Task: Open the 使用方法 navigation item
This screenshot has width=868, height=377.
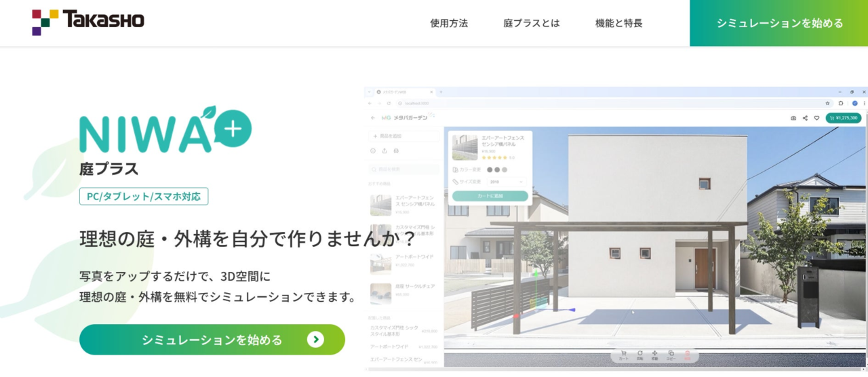Action: [449, 23]
